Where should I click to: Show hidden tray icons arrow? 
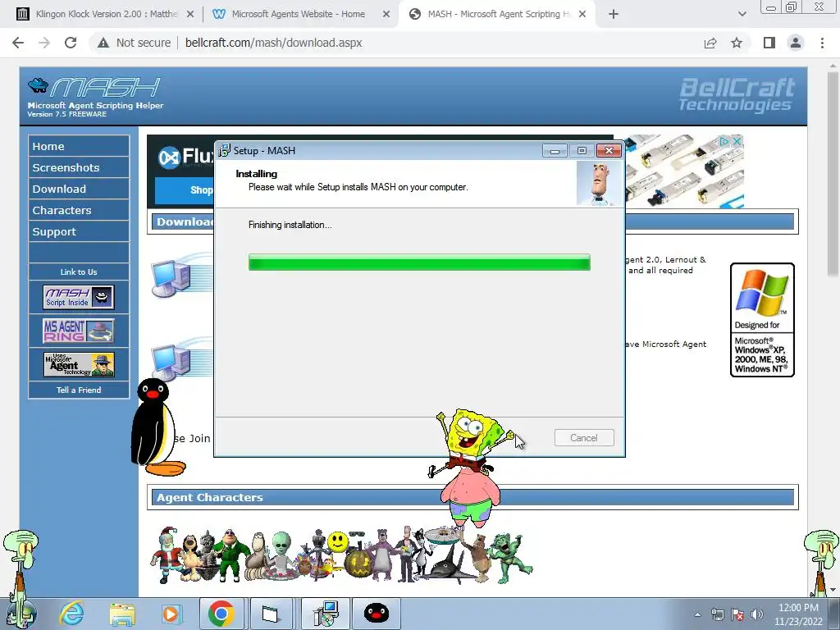coord(697,614)
